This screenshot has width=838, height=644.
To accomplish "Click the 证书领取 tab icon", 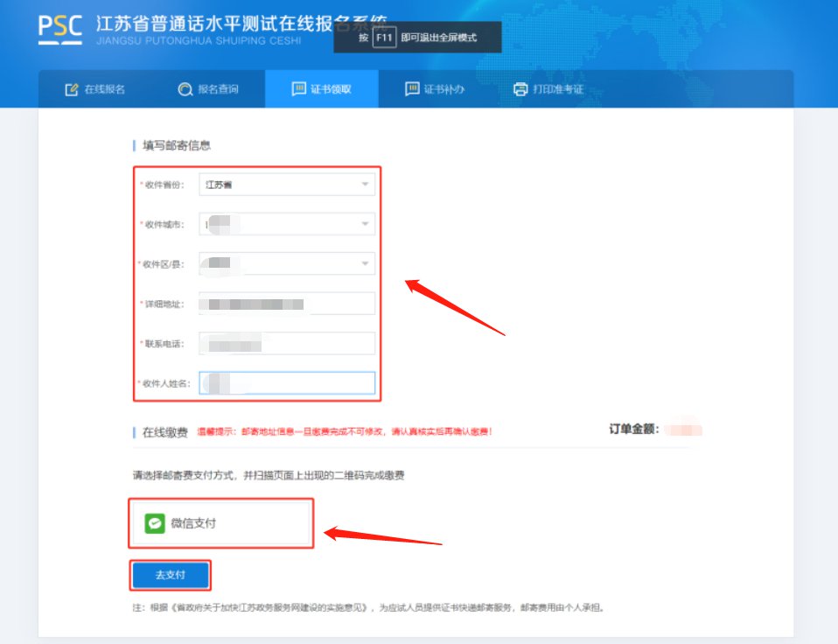I will [299, 88].
